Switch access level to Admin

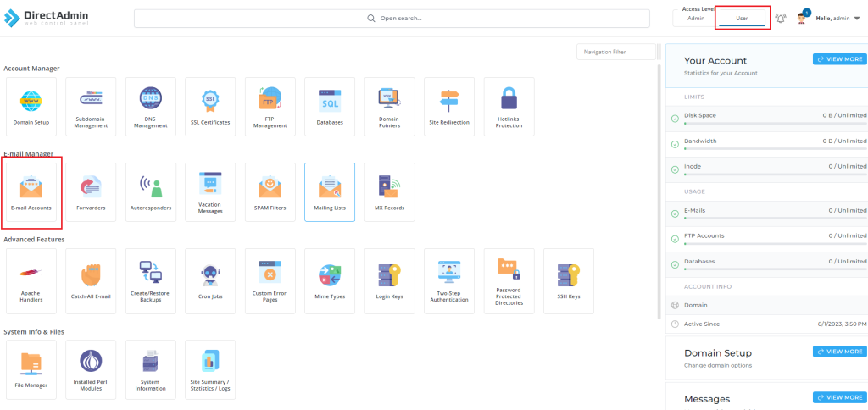click(x=696, y=18)
